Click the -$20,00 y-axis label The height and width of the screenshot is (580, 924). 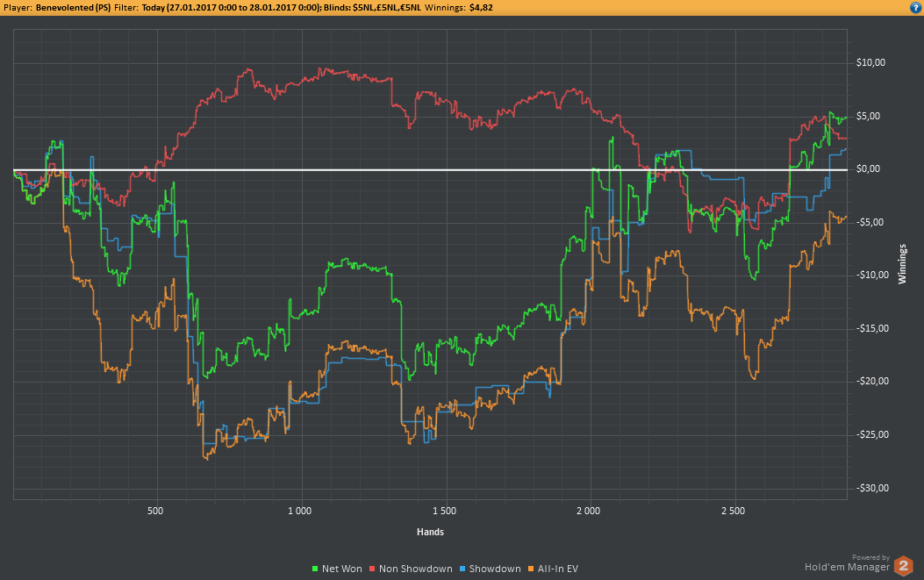[x=872, y=382]
